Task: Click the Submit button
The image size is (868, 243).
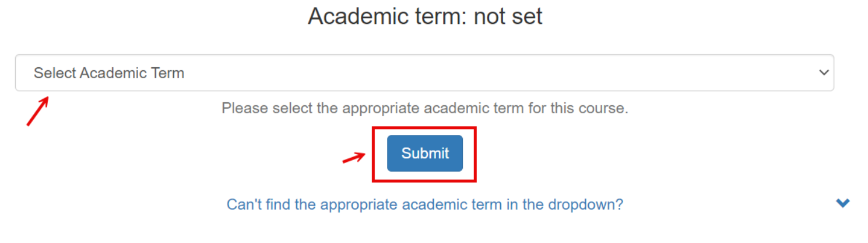Action: tap(425, 154)
